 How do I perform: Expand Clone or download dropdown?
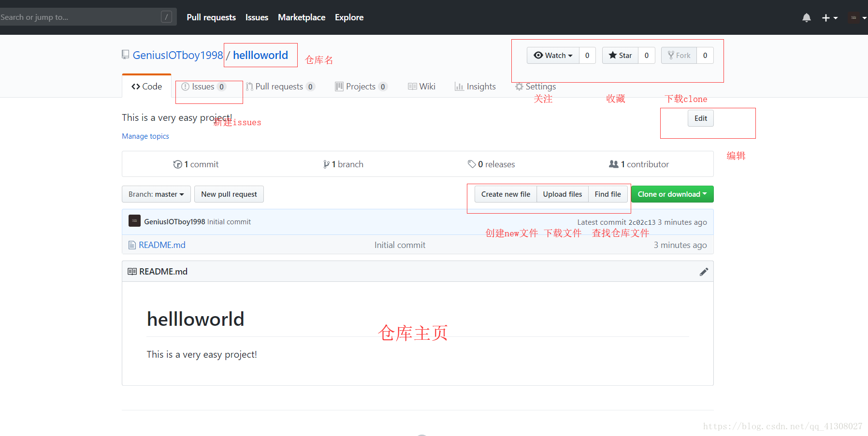click(x=672, y=194)
